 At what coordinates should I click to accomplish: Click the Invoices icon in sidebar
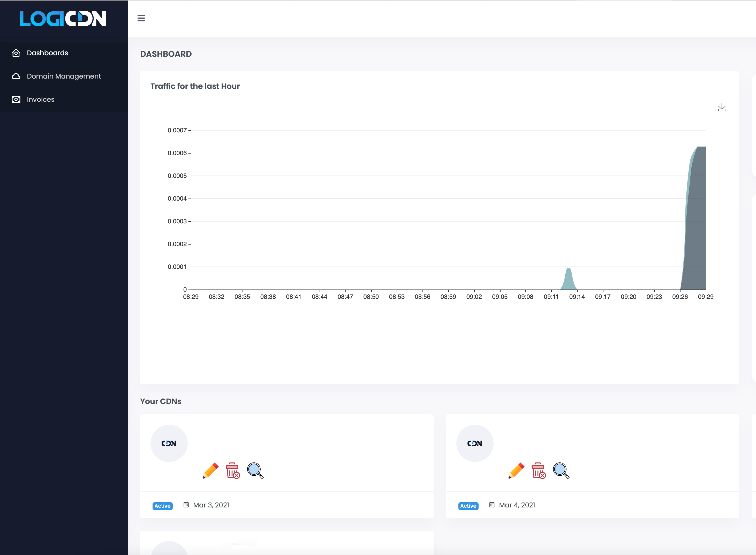point(16,100)
